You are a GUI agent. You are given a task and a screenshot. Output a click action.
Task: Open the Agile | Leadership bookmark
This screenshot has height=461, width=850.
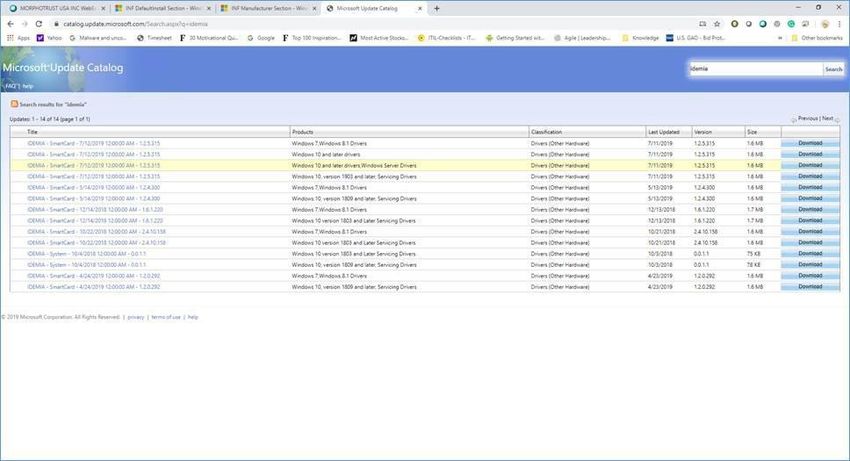[x=582, y=38]
